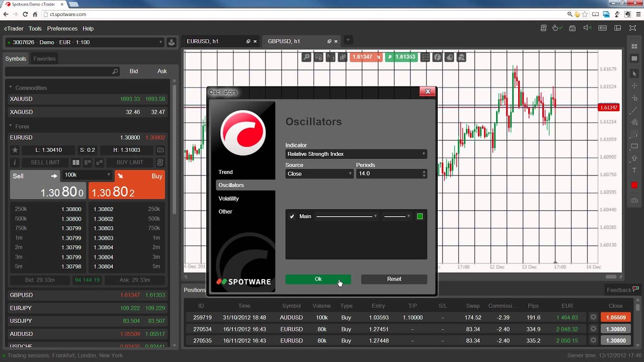Open the chart settings icon next to the zoom tool

pyautogui.click(x=318, y=57)
